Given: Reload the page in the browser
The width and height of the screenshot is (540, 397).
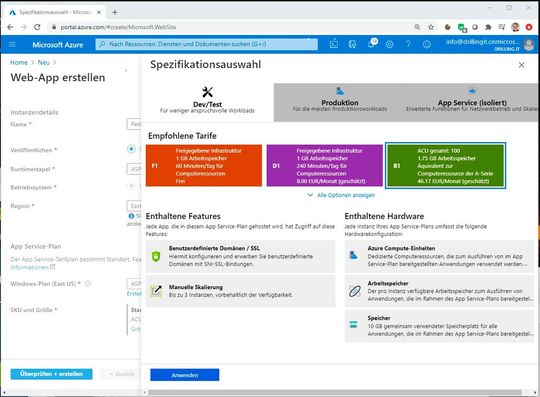Looking at the screenshot, I should click(x=37, y=27).
